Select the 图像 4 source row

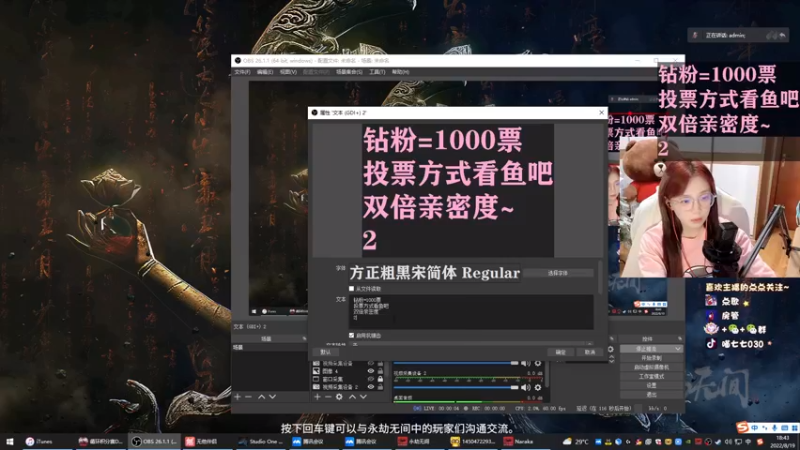pyautogui.click(x=349, y=371)
